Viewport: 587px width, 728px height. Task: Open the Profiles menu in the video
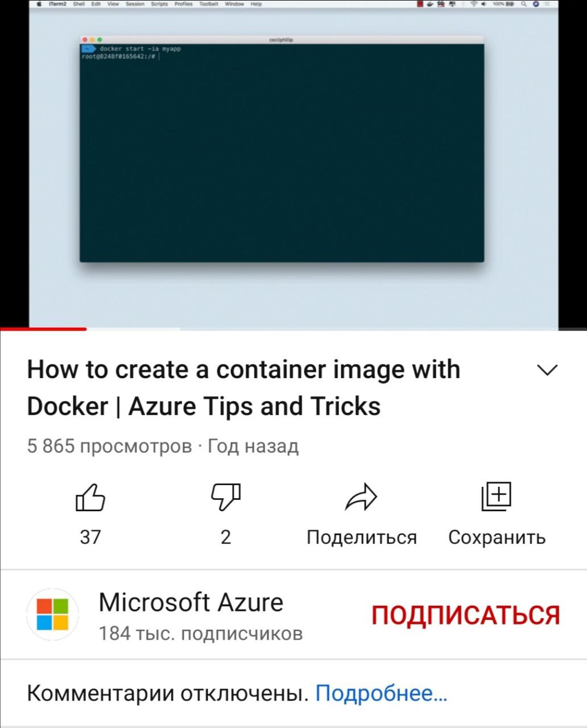pyautogui.click(x=183, y=4)
